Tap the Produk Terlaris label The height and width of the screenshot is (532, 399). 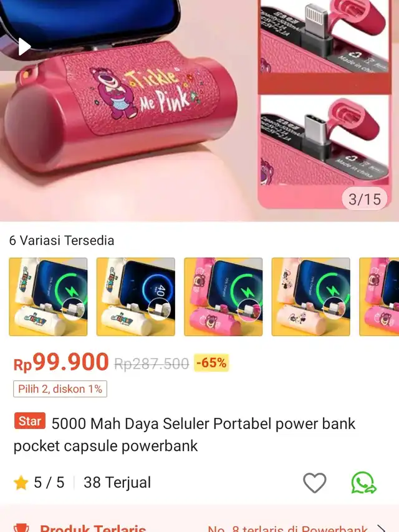(x=93, y=528)
